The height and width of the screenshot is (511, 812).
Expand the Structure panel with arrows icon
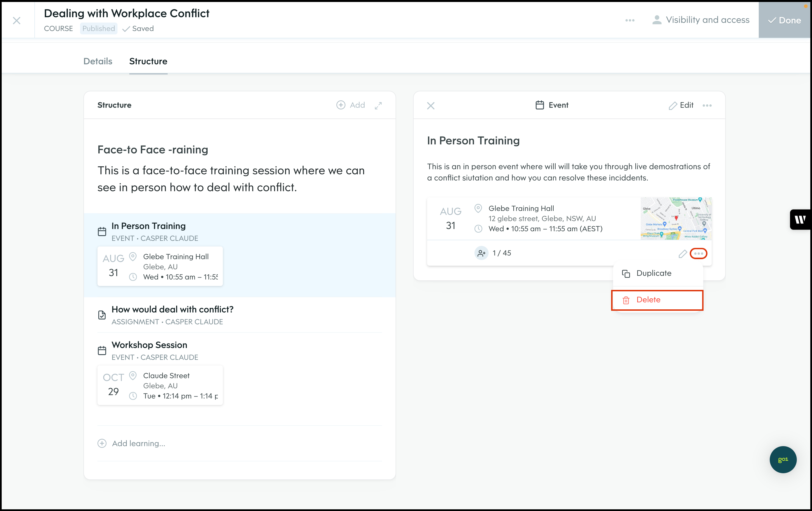(378, 105)
